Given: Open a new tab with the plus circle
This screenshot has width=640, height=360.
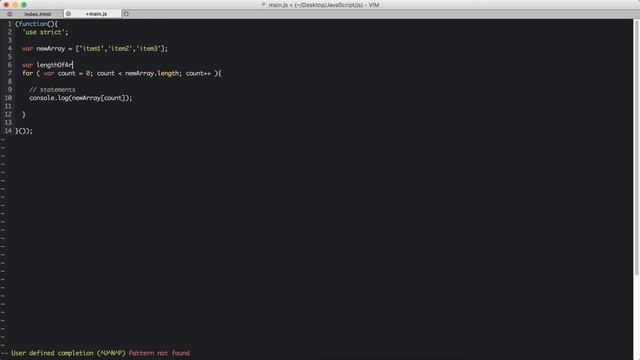Looking at the screenshot, I should click(126, 14).
